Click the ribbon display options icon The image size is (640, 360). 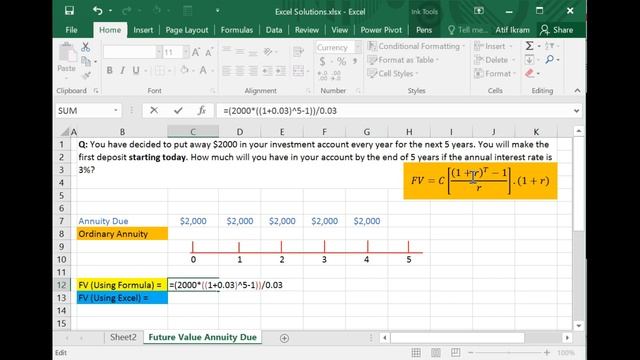click(x=479, y=11)
